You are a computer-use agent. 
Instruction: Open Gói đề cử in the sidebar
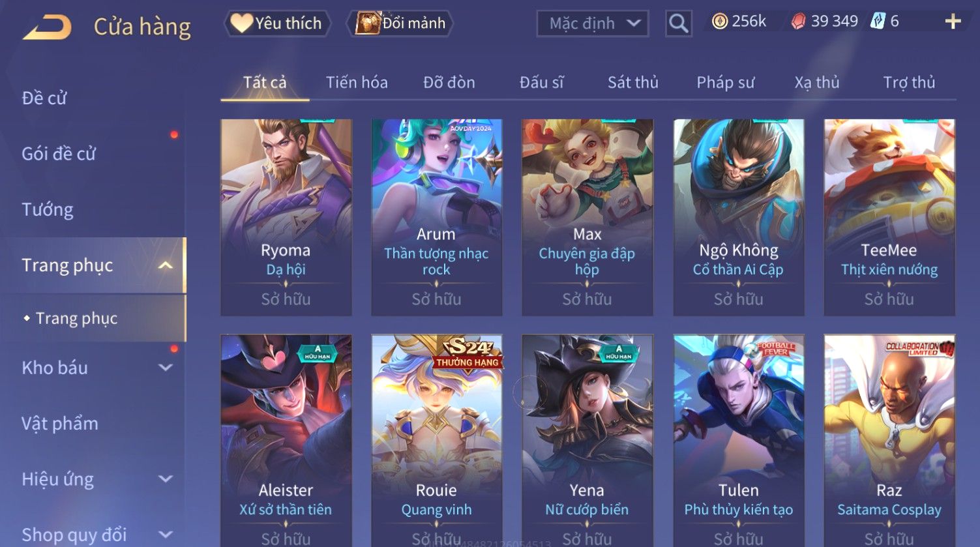(59, 154)
